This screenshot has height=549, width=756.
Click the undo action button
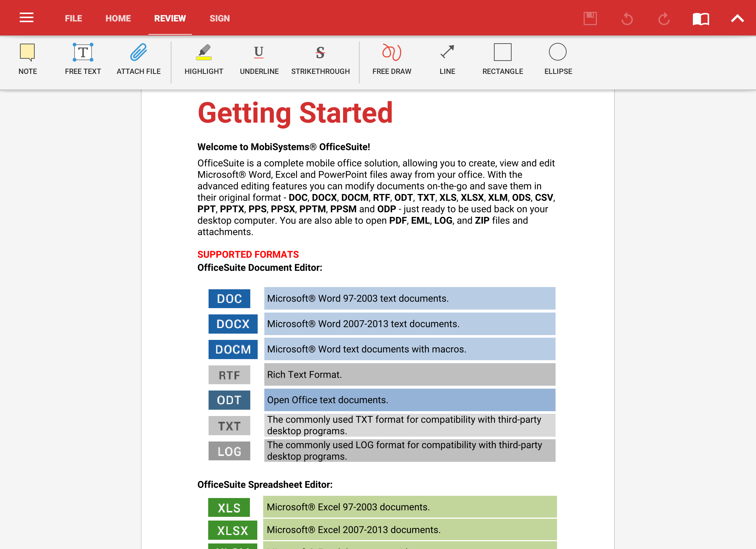pos(627,18)
